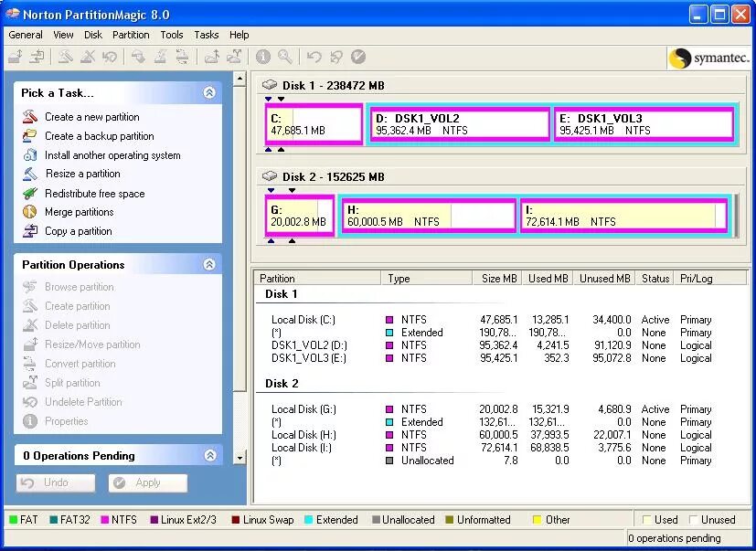Select the G: partition on Disk 2

coord(300,216)
